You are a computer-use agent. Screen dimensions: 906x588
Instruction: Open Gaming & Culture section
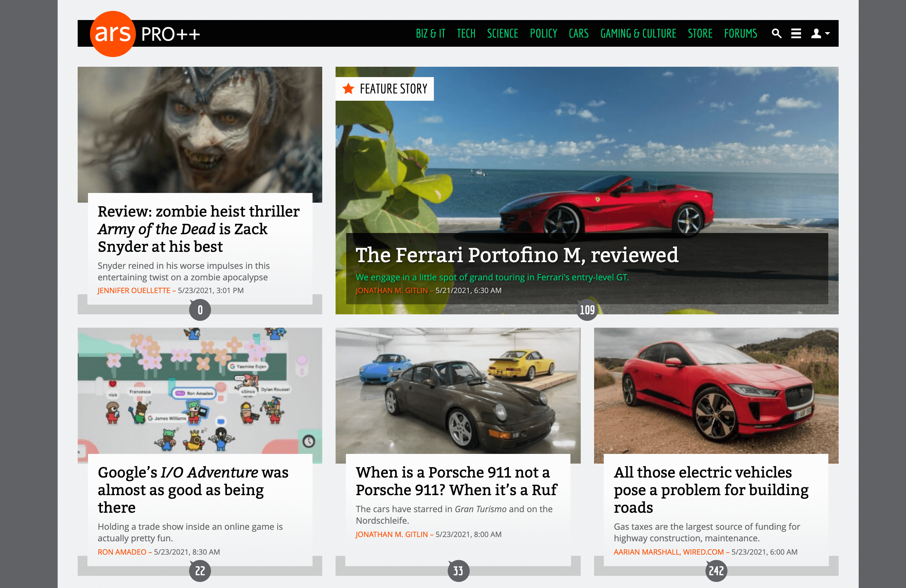pos(638,33)
